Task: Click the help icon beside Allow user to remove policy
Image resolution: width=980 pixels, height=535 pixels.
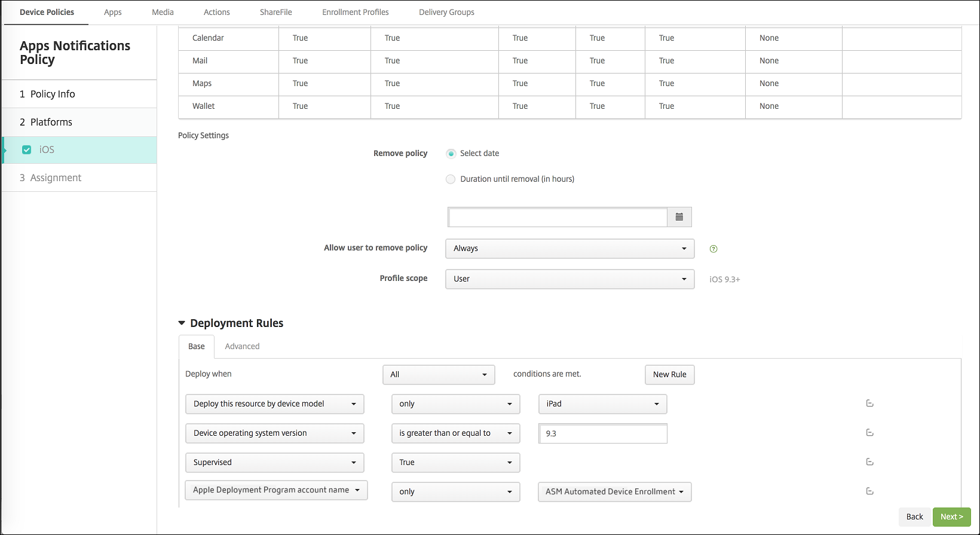Action: (x=713, y=249)
